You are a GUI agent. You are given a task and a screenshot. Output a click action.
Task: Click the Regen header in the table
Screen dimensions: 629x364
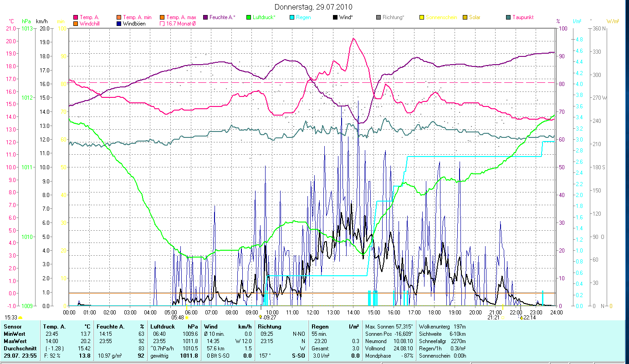pyautogui.click(x=320, y=327)
